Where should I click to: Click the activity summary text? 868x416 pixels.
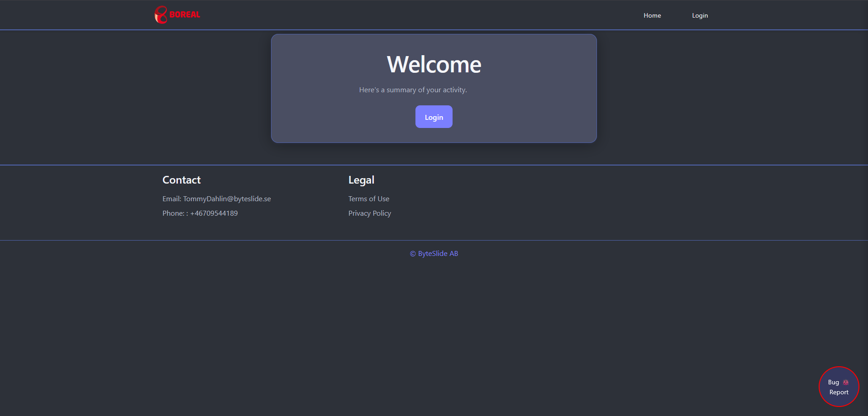(x=413, y=90)
